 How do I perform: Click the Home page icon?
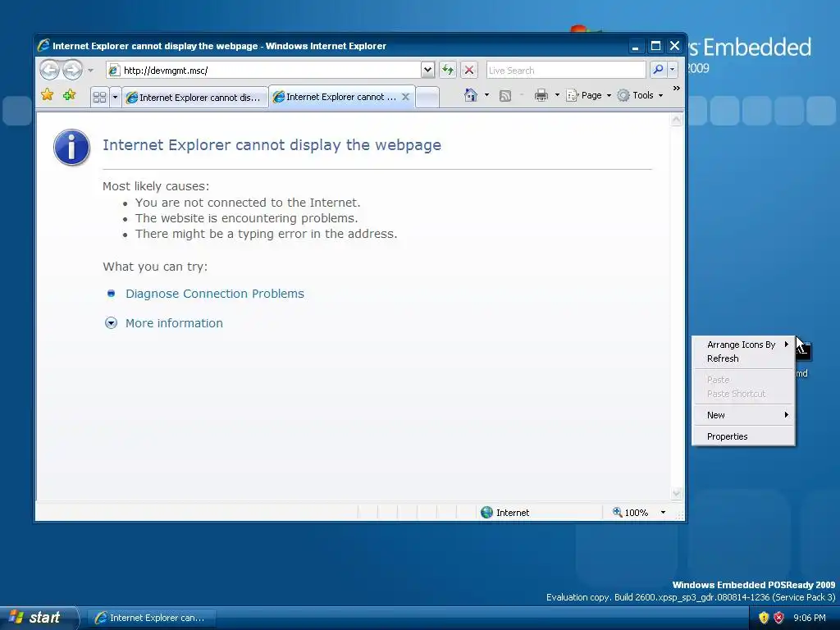click(x=470, y=95)
